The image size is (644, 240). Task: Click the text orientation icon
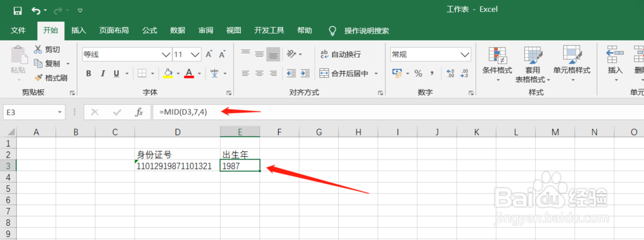pyautogui.click(x=291, y=54)
